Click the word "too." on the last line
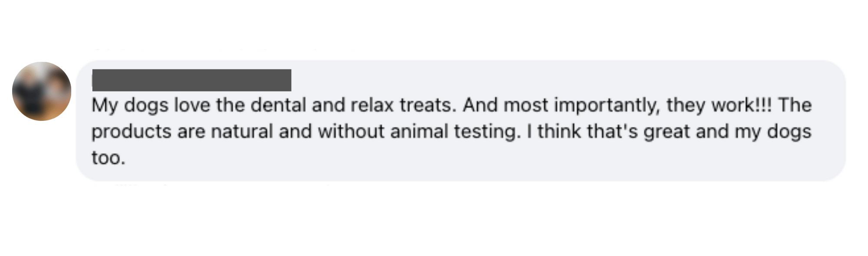The width and height of the screenshot is (868, 256). tap(108, 158)
